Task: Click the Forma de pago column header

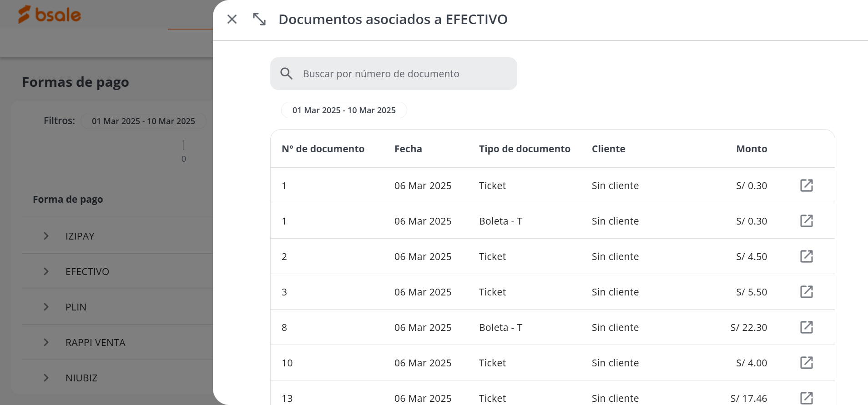Action: 68,200
